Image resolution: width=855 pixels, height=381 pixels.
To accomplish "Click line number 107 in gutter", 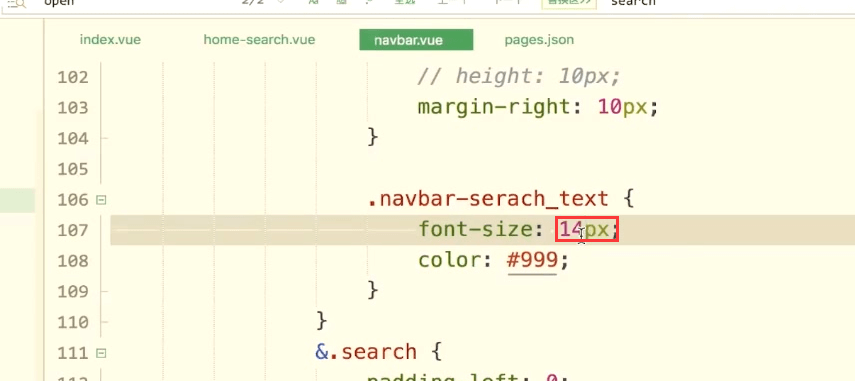I will point(73,230).
